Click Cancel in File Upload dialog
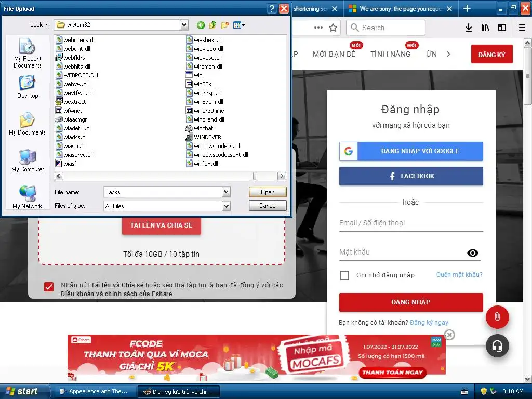 [x=268, y=206]
